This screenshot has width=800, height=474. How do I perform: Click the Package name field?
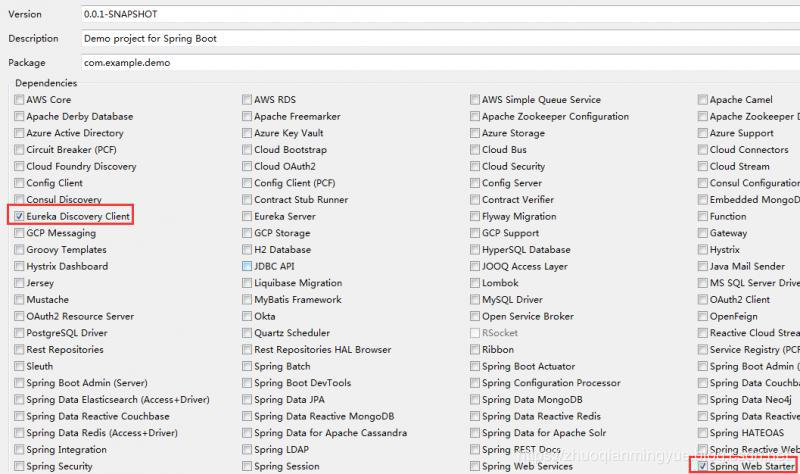coord(440,63)
